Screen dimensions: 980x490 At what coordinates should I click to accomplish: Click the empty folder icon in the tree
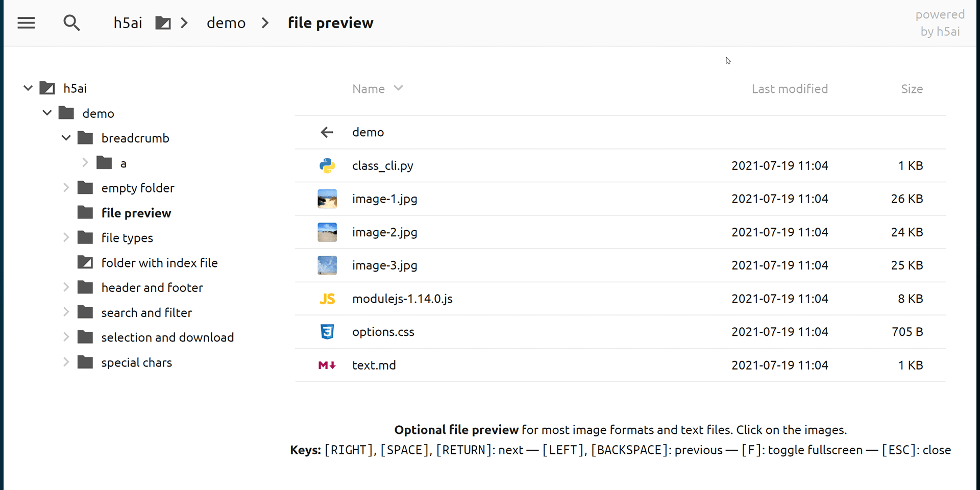coord(84,187)
